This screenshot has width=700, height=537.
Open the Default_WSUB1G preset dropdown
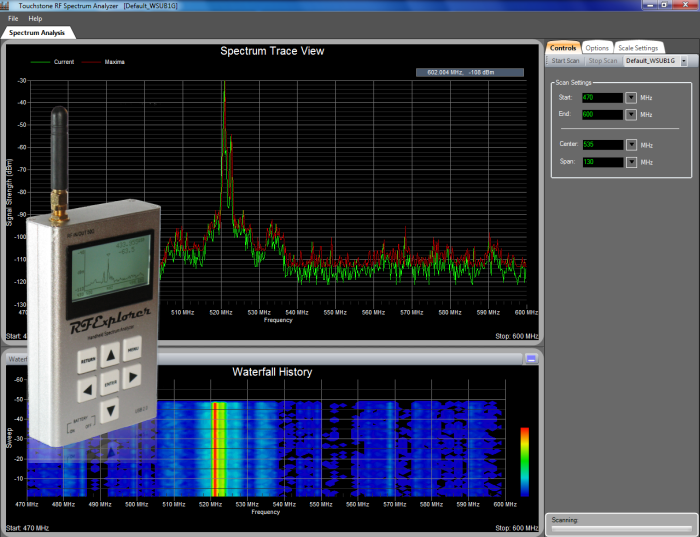(x=683, y=61)
